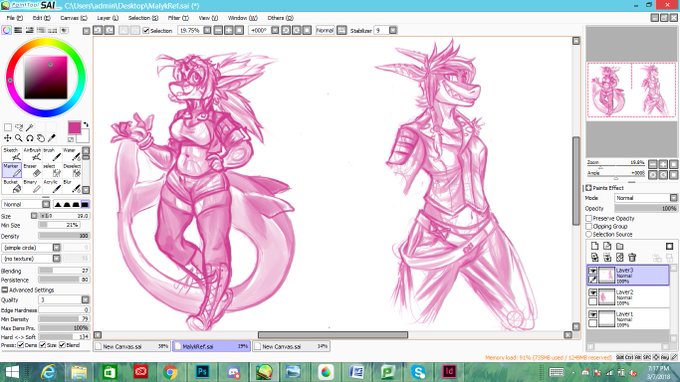
Task: Click the navigator canvas thumbnail
Action: tap(631, 90)
